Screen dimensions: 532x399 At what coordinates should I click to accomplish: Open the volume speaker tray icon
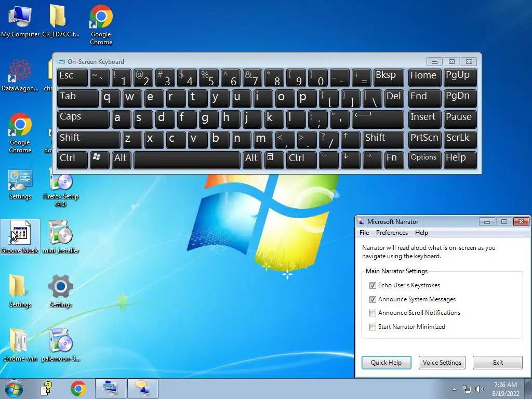[480, 389]
